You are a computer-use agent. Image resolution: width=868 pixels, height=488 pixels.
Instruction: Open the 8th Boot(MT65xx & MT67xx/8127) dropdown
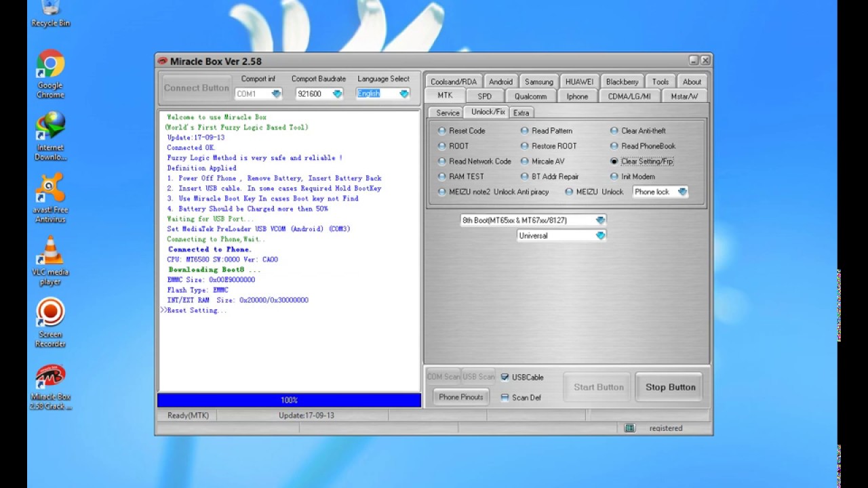pos(533,220)
